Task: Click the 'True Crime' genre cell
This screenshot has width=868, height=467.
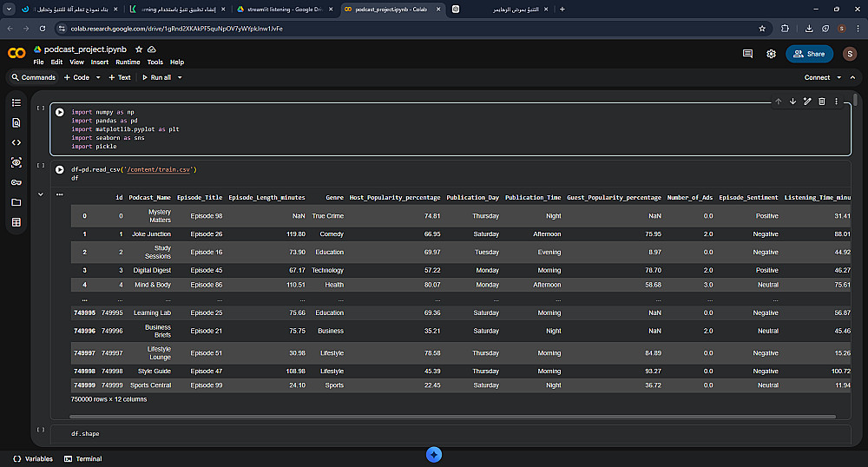Action: pyautogui.click(x=328, y=216)
